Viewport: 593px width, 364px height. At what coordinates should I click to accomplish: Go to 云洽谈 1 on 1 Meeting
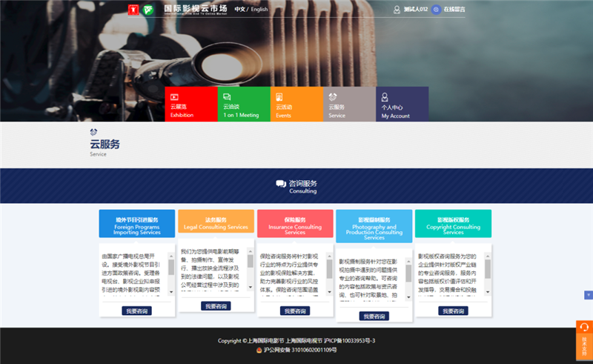pos(244,105)
